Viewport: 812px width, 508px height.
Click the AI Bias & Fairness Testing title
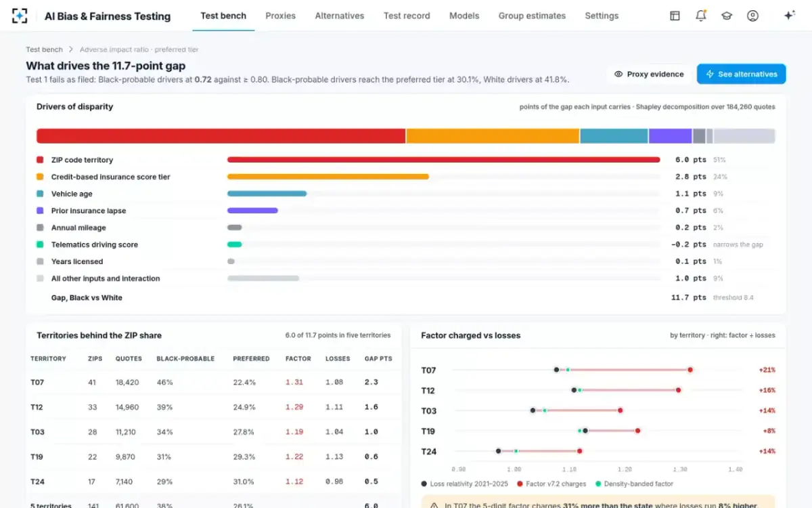(x=108, y=16)
